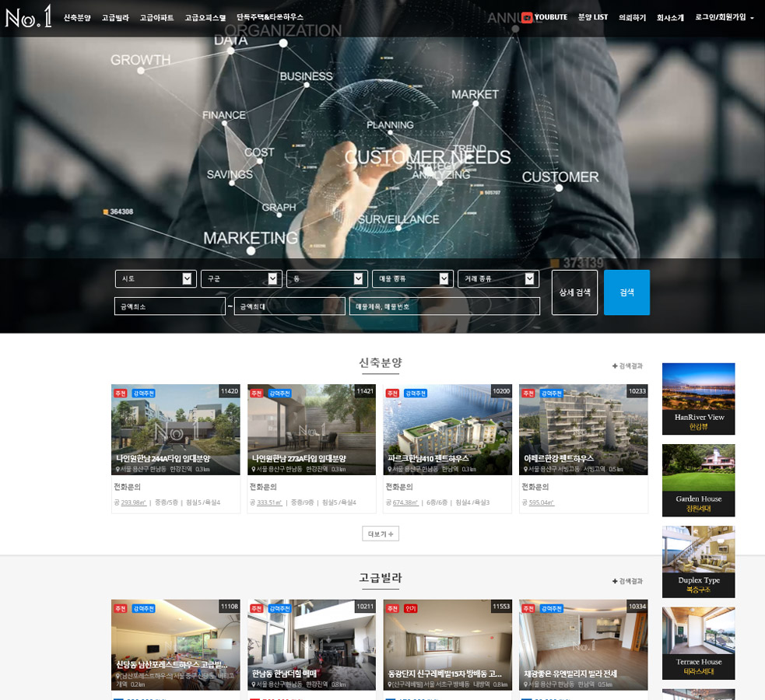Open the 신당동 남산포레스트하우스 listing image
This screenshot has height=700, width=765.
[176, 645]
